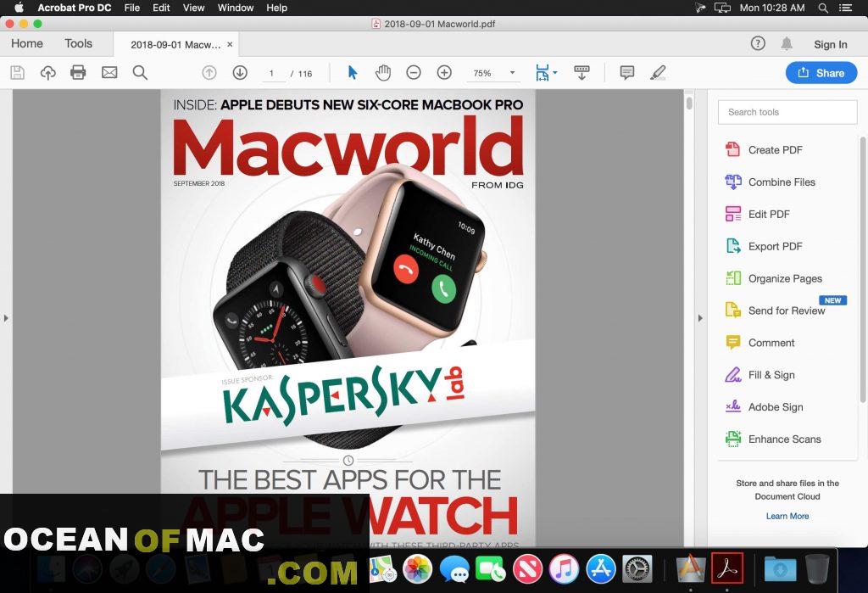Collapse the right tools pane arrow

(699, 318)
